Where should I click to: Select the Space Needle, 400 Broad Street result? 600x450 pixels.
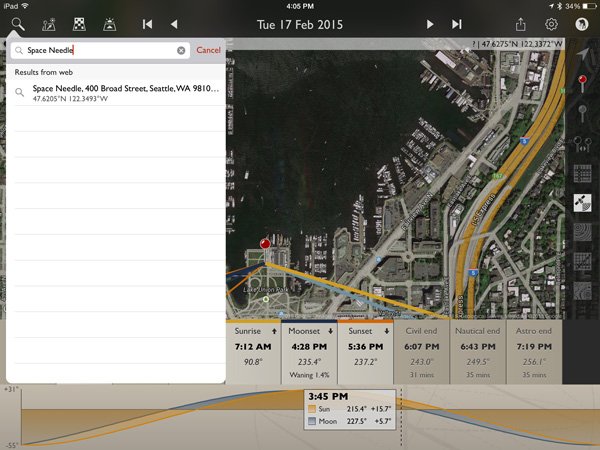(x=120, y=93)
